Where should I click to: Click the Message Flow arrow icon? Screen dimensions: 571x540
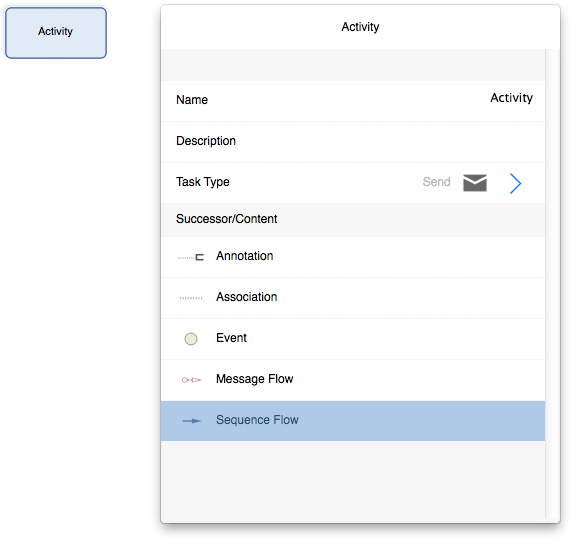pos(191,380)
